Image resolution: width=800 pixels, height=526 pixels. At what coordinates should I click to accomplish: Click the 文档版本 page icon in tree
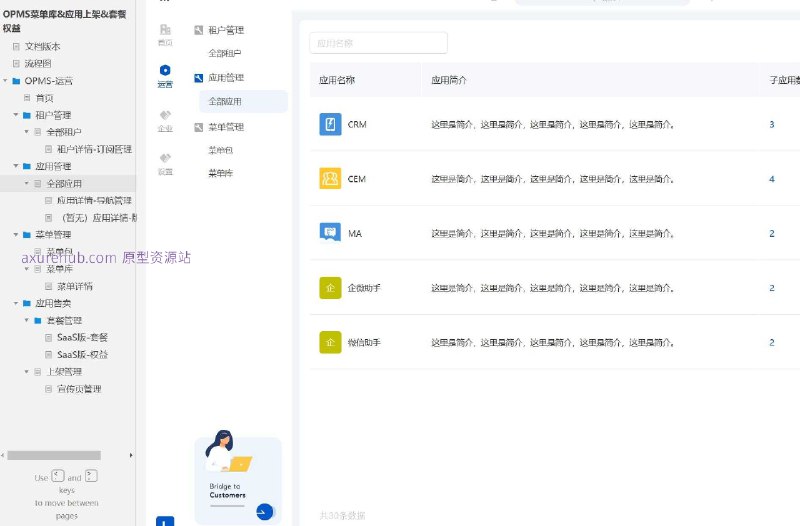(16, 46)
